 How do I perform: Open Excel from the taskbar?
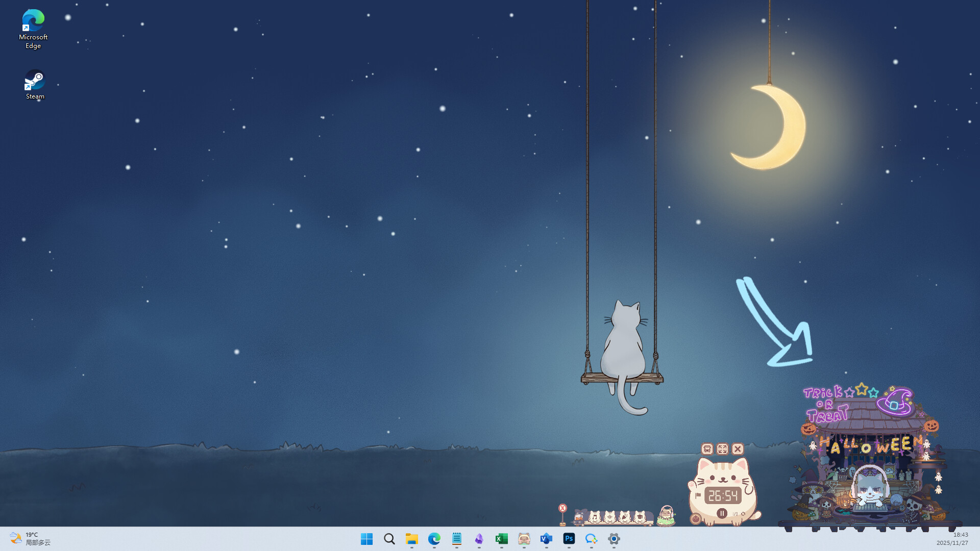[502, 539]
